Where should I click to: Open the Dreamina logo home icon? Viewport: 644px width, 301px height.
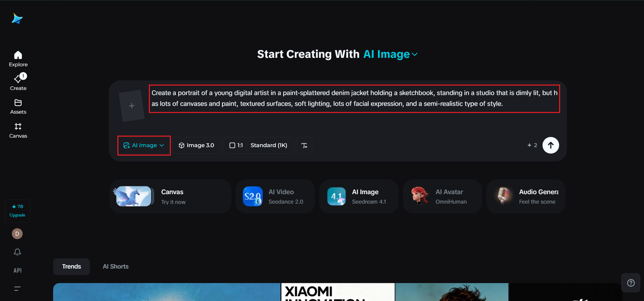(x=17, y=18)
